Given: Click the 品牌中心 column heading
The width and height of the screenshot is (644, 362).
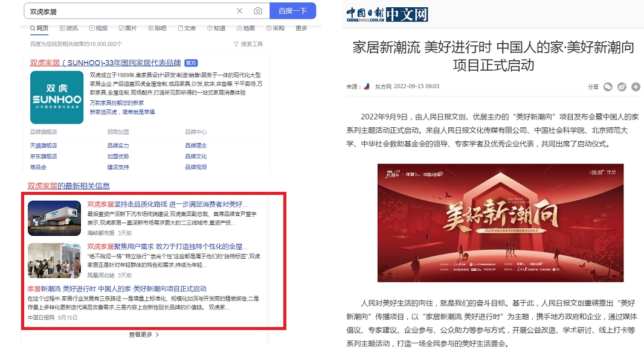Looking at the screenshot, I should [196, 132].
